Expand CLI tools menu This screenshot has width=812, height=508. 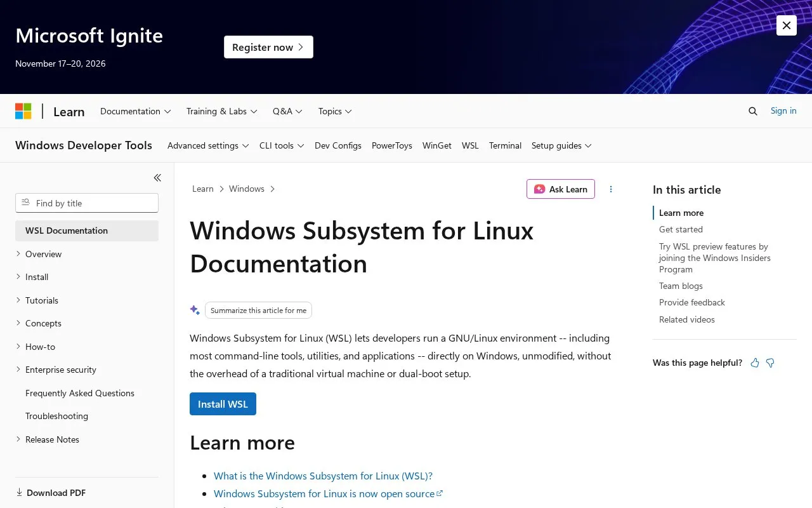click(x=282, y=145)
